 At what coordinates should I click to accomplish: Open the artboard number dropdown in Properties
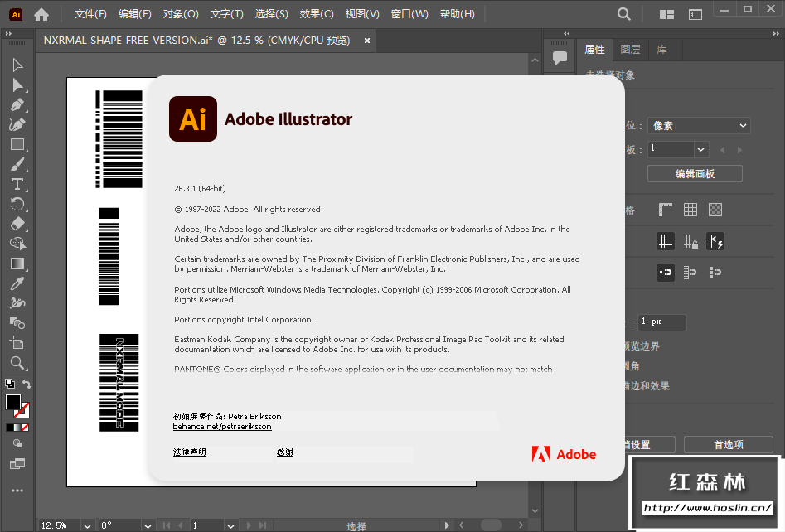701,149
